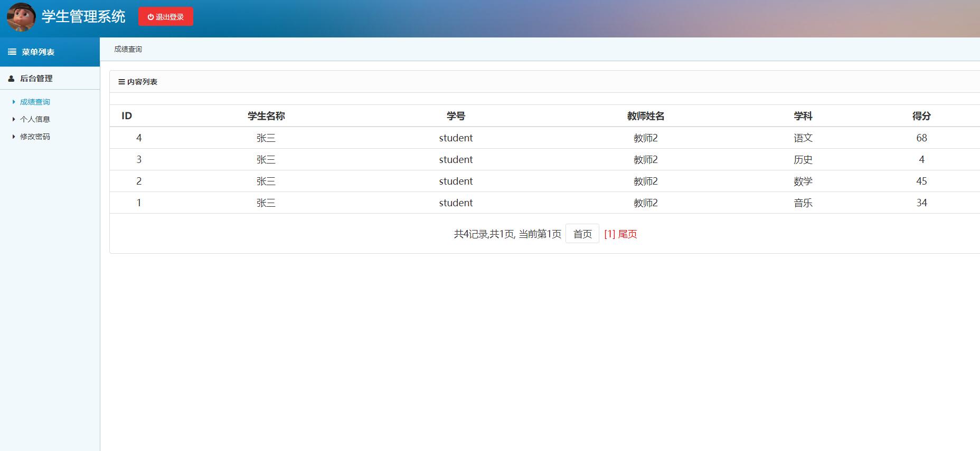Go to first page via 首页 button
980x451 pixels.
582,234
